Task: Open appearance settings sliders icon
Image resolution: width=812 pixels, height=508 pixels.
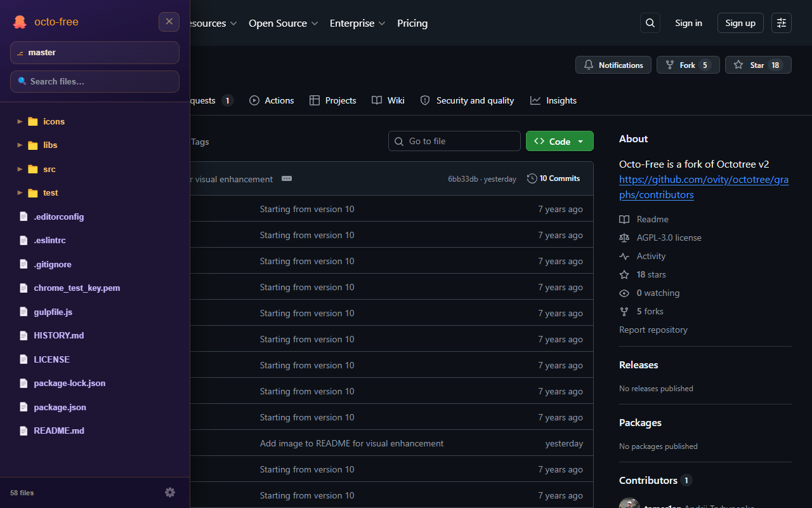Action: 782,23
